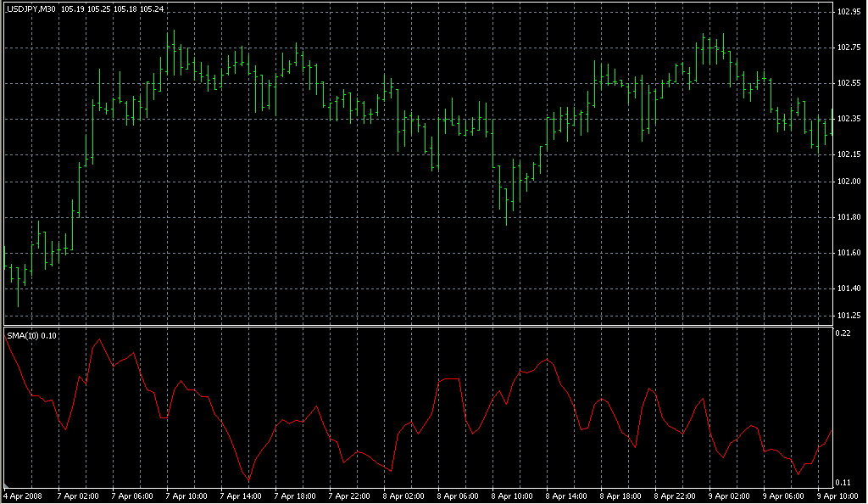
Task: Click the 102.95 price axis label
Action: click(x=849, y=12)
